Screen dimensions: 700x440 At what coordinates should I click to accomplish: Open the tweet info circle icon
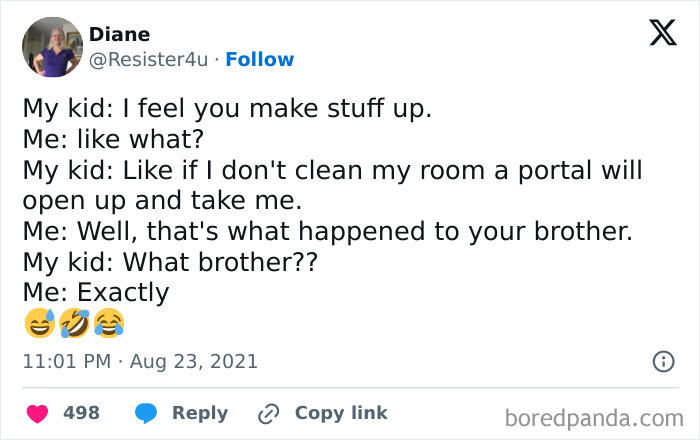[662, 361]
